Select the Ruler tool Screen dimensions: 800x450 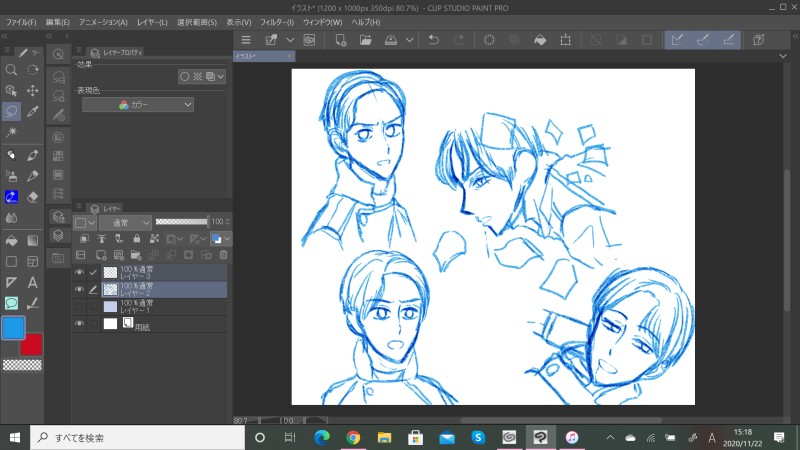[x=11, y=283]
